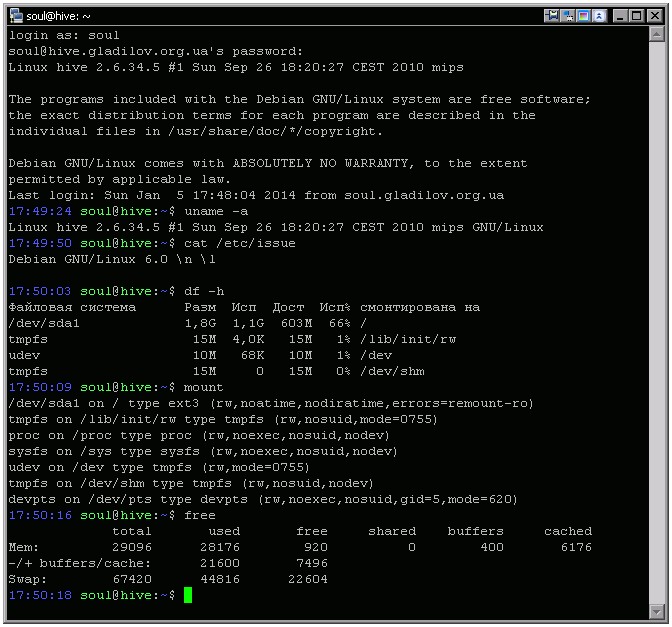Screen dimensions: 672x627
Task: Click the scrollbar up arrow
Action: point(657,34)
